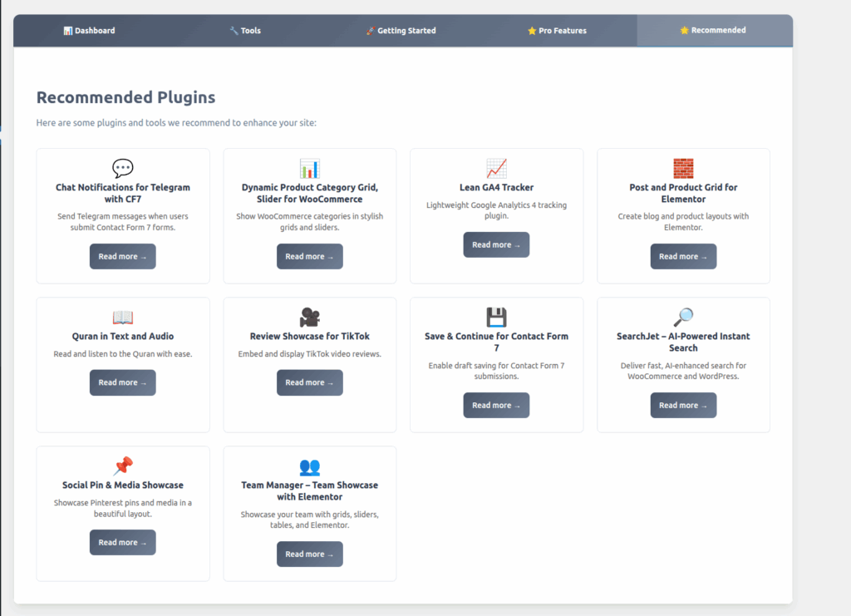Screen dimensions: 851x616
Task: Select the Recommended tab
Action: tap(713, 31)
